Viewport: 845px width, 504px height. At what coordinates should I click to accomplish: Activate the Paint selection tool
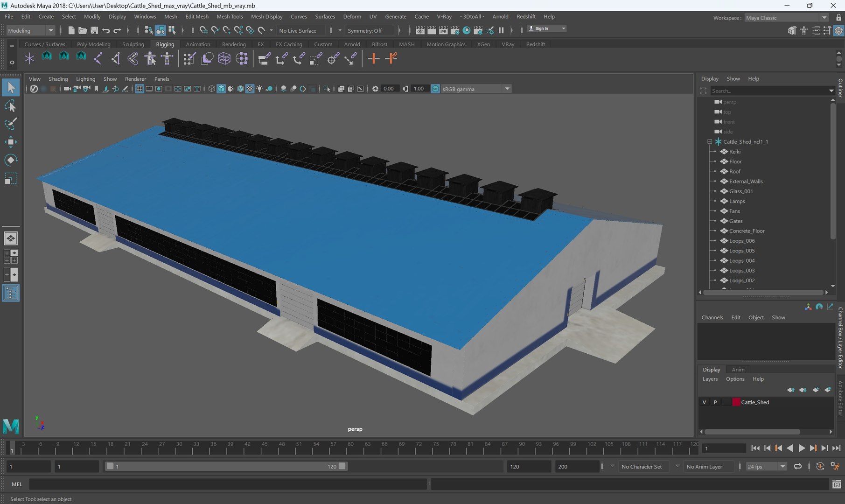click(11, 124)
